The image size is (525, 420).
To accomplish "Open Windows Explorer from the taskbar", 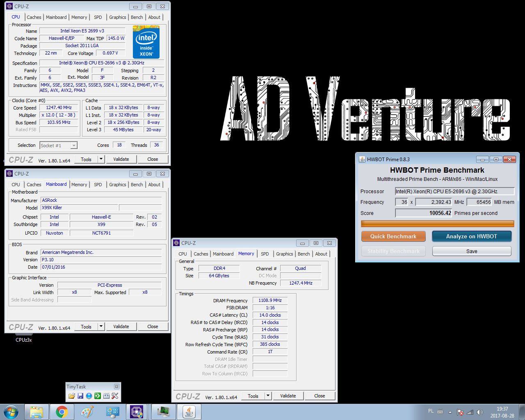I will coord(37,412).
